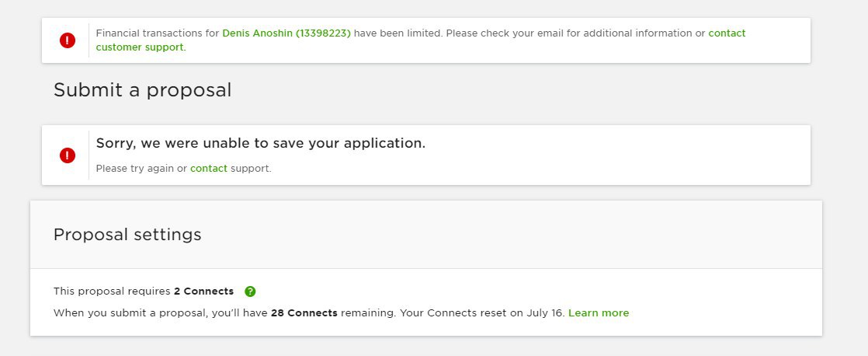
Task: Click the red error icon beside Financial transactions notice
Action: (68, 40)
